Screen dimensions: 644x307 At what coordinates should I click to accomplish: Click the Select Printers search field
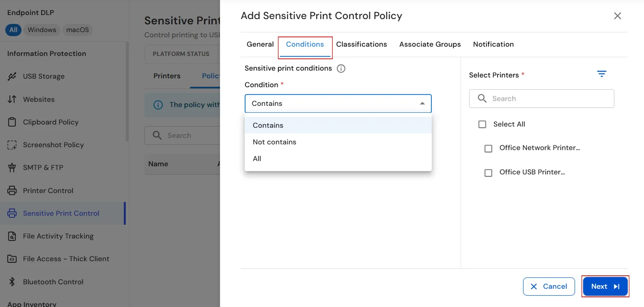tap(542, 99)
